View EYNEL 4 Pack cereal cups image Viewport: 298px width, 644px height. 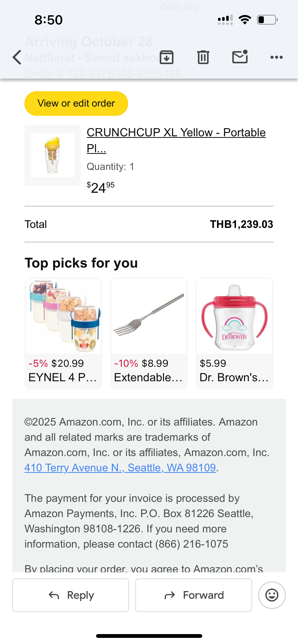pyautogui.click(x=63, y=316)
